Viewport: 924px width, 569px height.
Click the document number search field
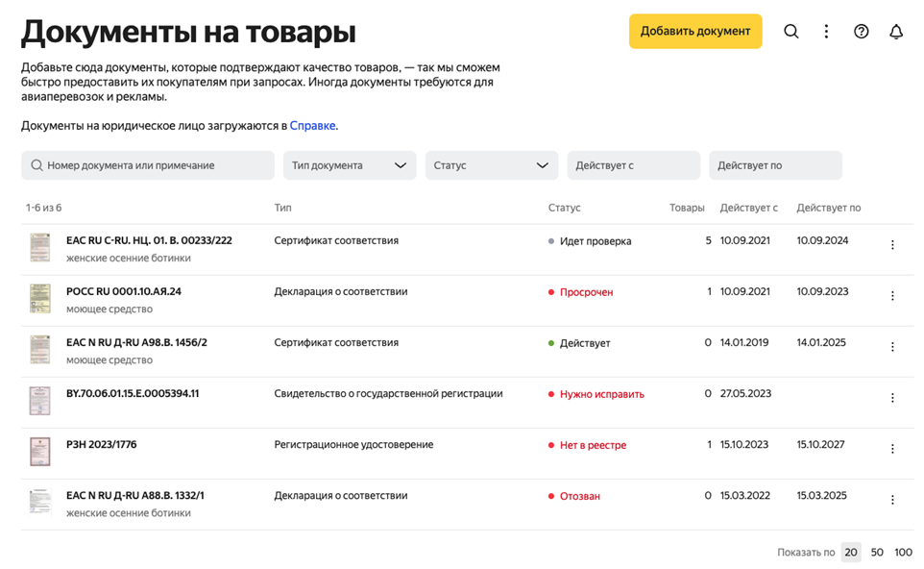click(148, 165)
